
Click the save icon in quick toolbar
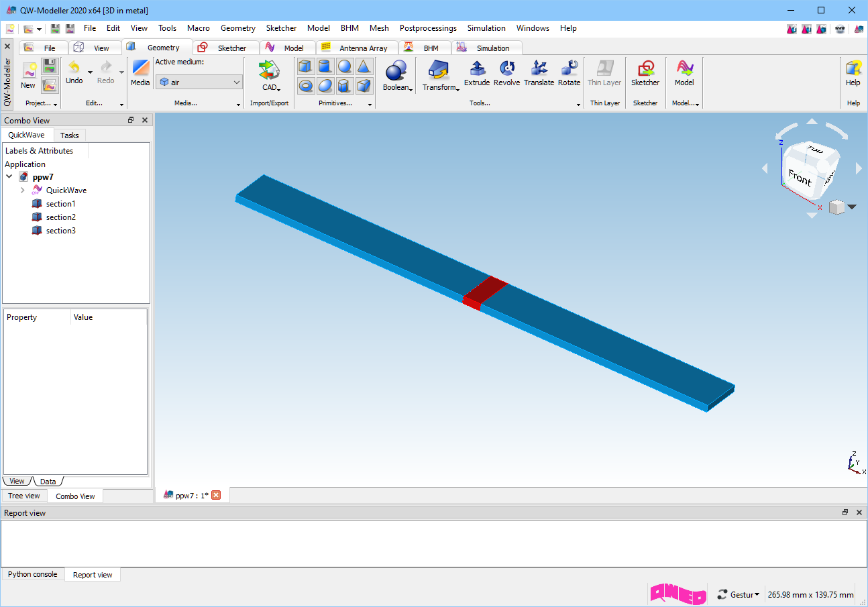click(x=55, y=29)
